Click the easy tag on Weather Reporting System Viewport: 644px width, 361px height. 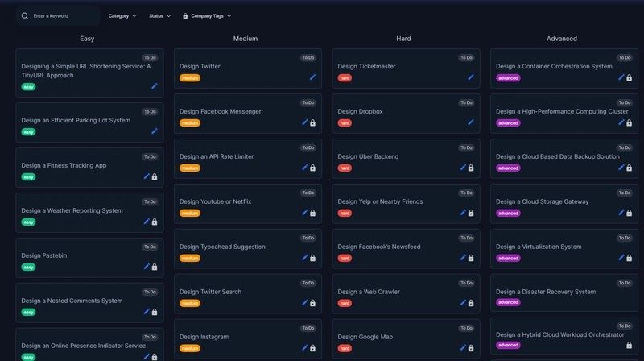(28, 222)
